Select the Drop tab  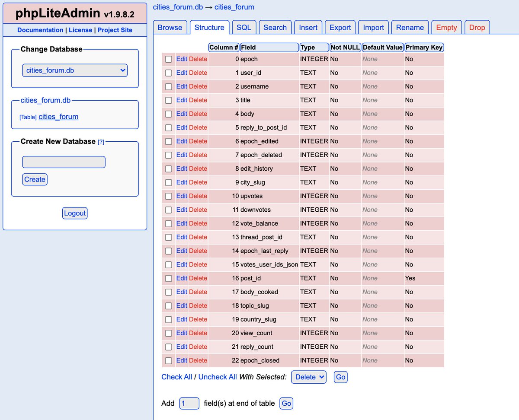coord(477,27)
